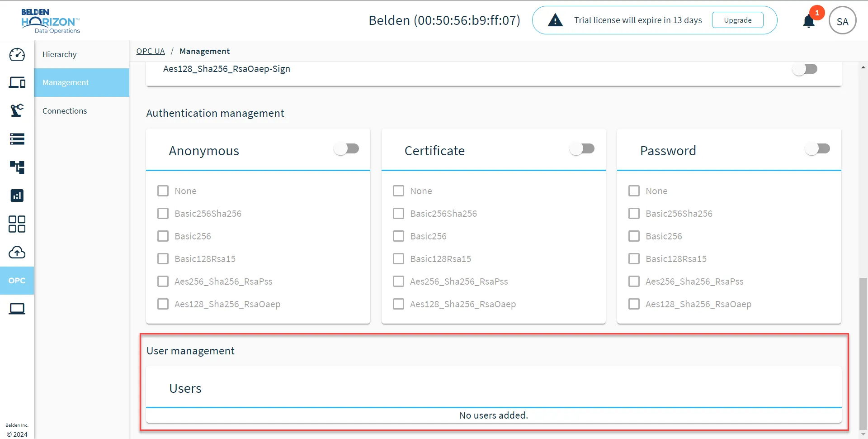
Task: Click the Belden Horizon logo
Action: click(x=51, y=21)
